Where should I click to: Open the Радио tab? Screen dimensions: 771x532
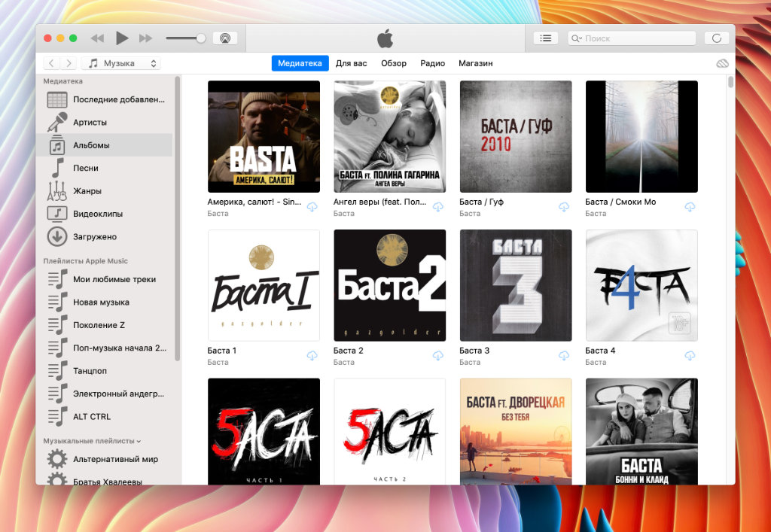[432, 63]
